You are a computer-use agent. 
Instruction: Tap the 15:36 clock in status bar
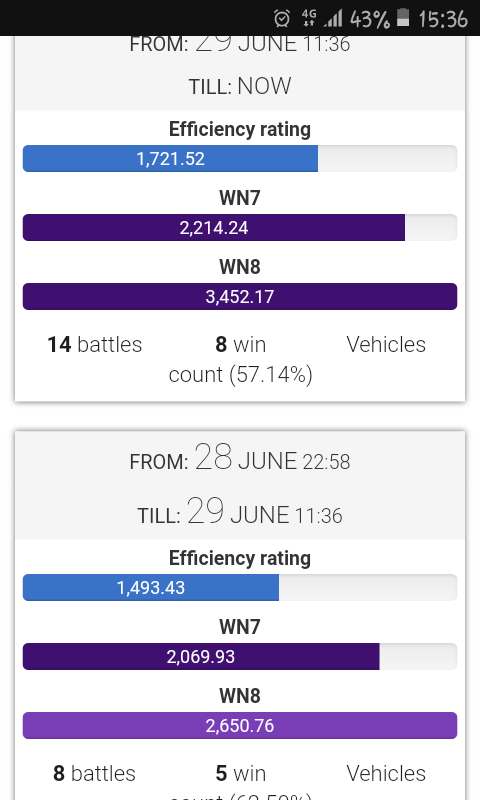[x=443, y=19]
